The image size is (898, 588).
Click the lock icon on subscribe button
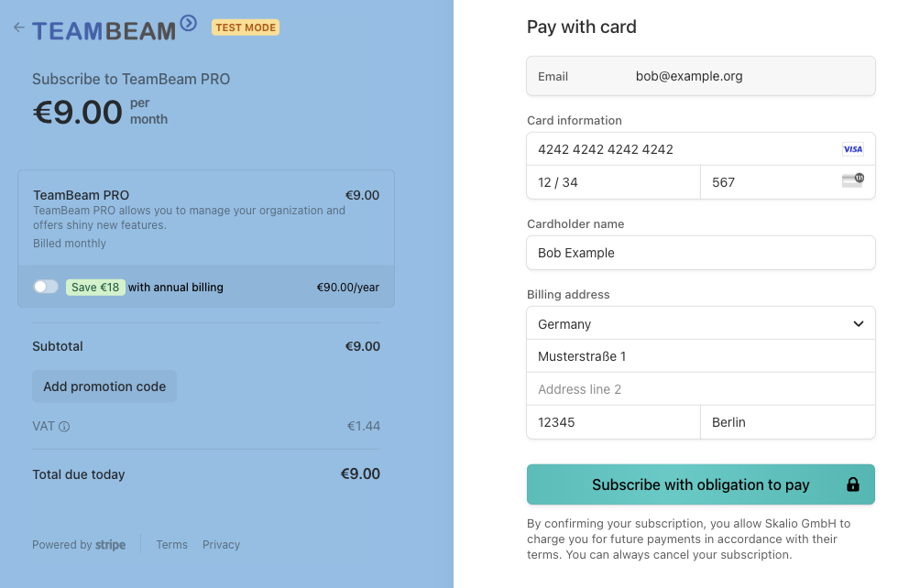click(x=853, y=485)
